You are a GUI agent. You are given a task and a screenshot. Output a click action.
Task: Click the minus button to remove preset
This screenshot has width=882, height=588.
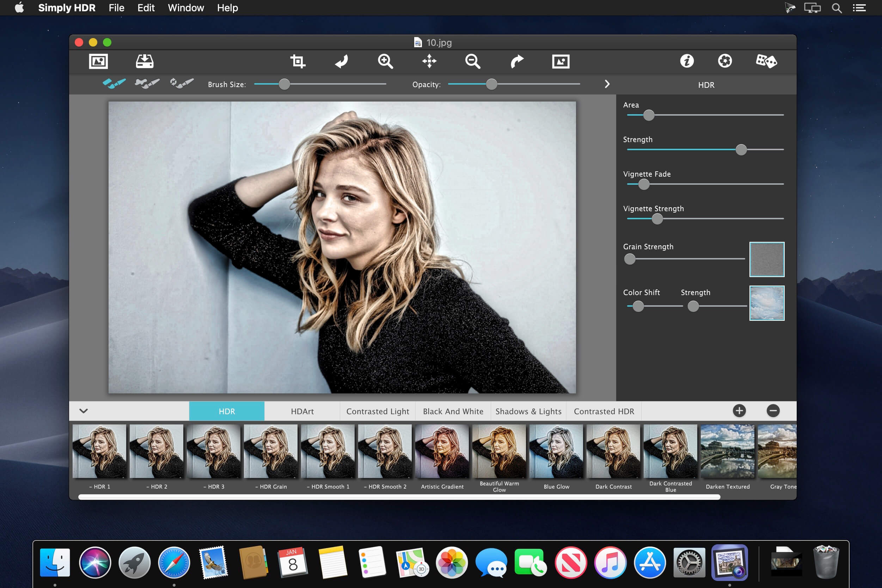pyautogui.click(x=773, y=411)
